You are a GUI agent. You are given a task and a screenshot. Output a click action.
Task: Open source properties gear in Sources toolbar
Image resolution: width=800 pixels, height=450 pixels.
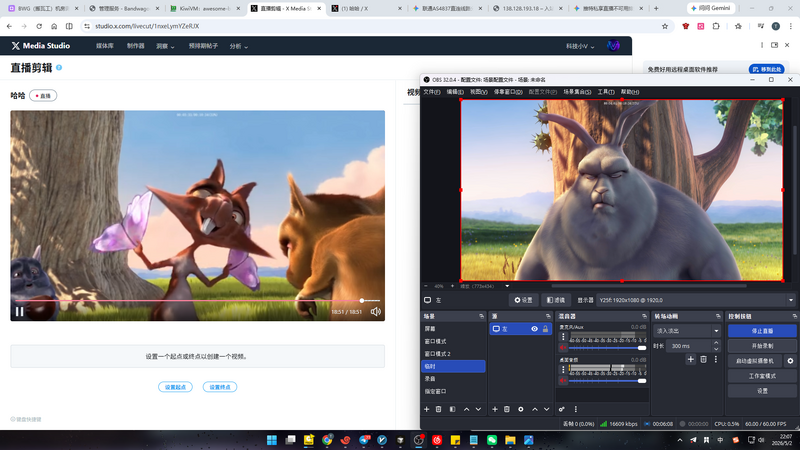(520, 409)
